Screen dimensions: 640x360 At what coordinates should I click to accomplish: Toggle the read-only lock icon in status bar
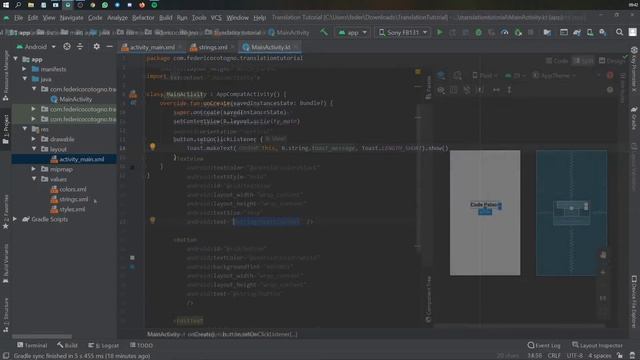[620, 356]
